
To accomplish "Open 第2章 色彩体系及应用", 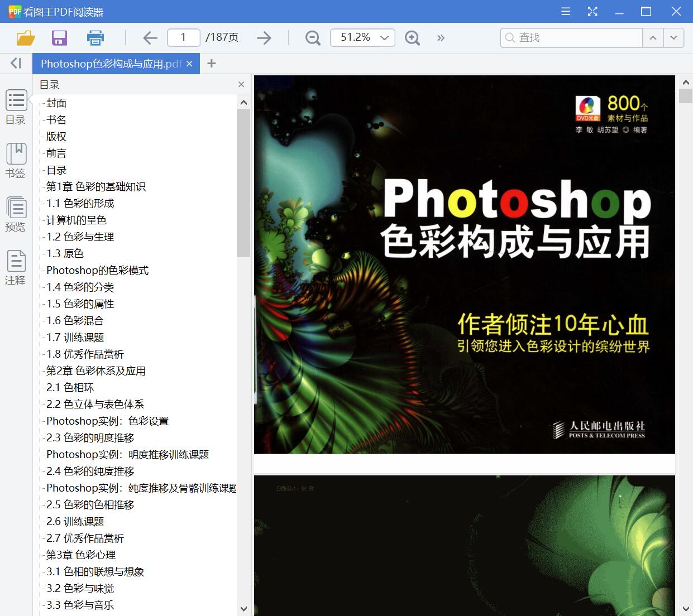I will (96, 370).
